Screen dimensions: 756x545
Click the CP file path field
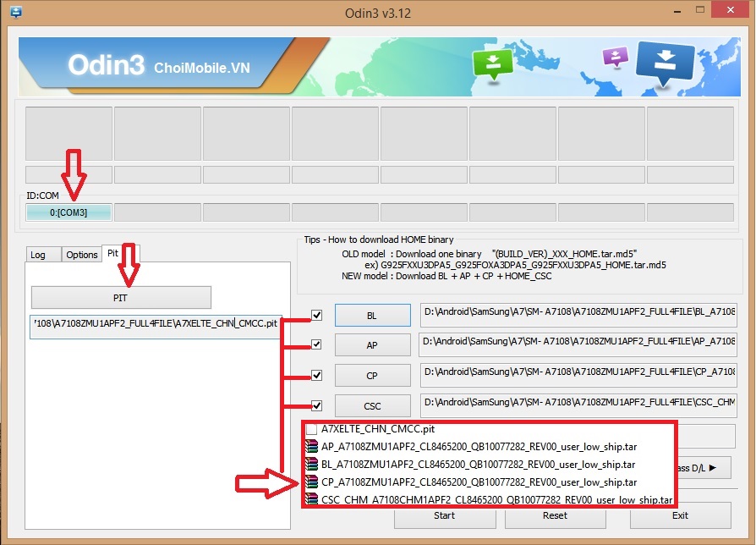(x=578, y=375)
